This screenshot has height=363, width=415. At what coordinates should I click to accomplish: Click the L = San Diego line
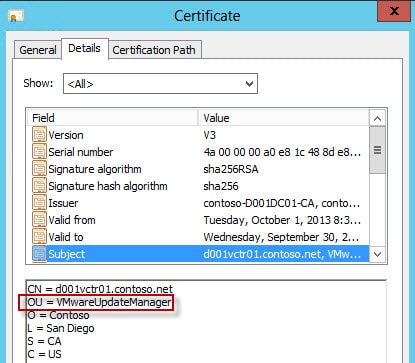[x=61, y=328]
